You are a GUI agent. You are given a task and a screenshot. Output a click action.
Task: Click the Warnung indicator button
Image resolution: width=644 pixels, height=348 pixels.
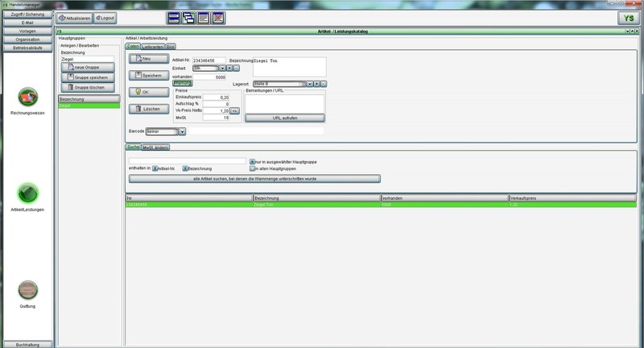coord(183,84)
